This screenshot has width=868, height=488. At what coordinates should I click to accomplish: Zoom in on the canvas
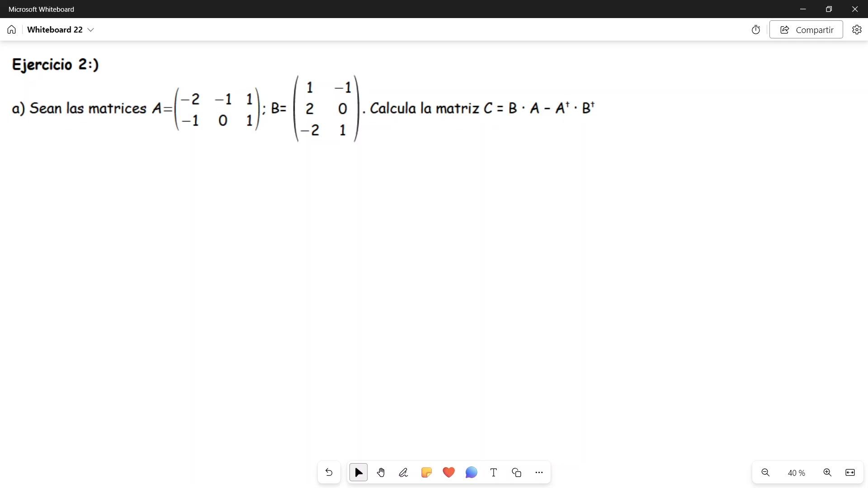[x=827, y=473]
